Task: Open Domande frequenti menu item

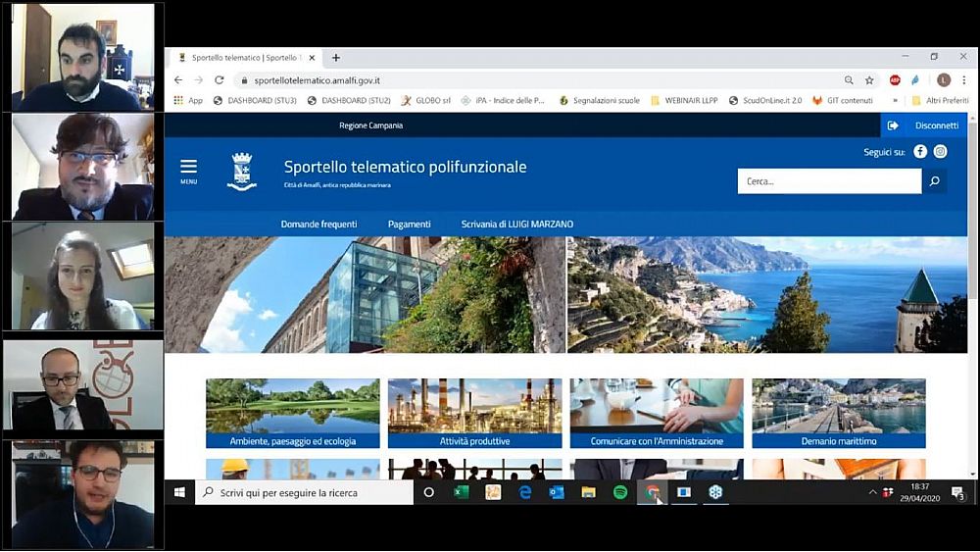Action: [x=318, y=224]
